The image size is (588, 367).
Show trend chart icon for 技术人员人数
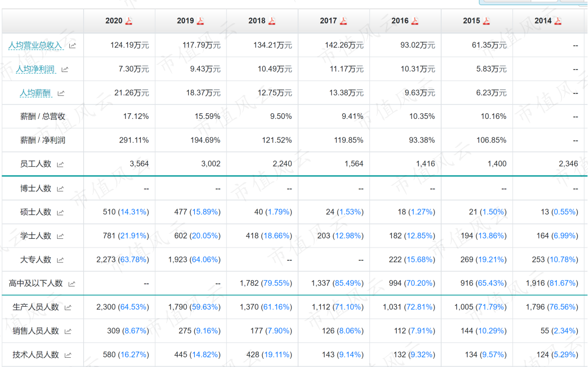tap(68, 355)
